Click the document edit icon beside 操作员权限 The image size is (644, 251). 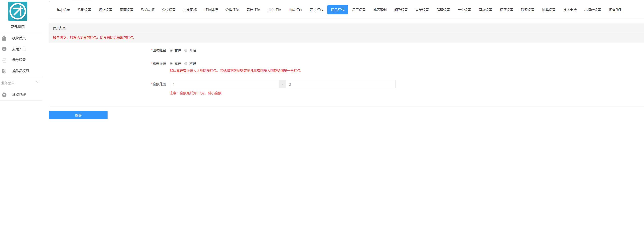click(4, 71)
